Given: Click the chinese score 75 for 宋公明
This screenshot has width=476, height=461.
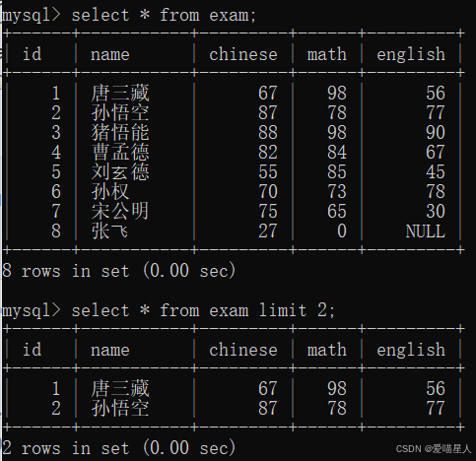Looking at the screenshot, I should [268, 212].
